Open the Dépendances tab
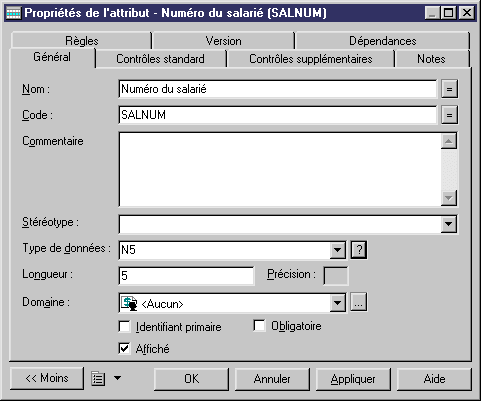The height and width of the screenshot is (401, 481). pos(382,41)
